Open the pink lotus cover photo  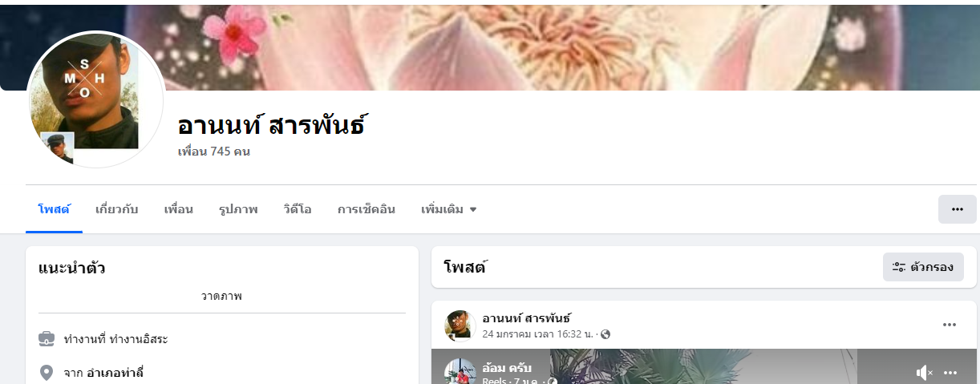point(561,45)
